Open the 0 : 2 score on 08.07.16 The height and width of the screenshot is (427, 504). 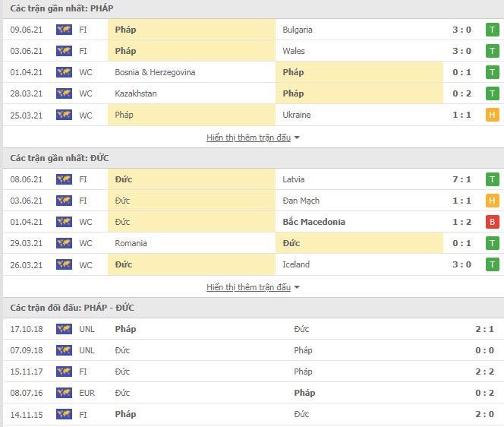point(484,393)
